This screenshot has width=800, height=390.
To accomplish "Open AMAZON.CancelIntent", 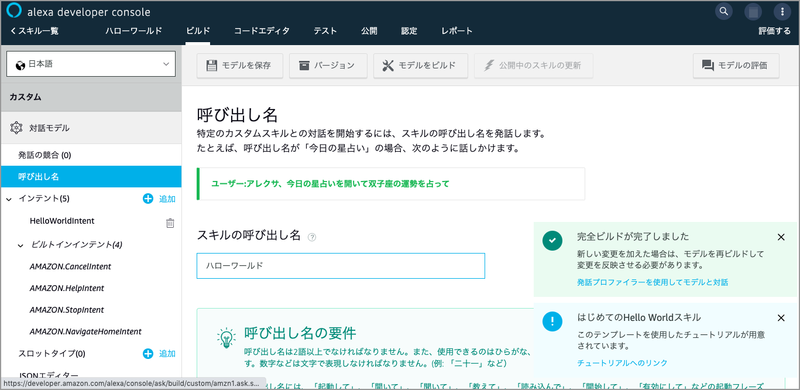I will point(70,266).
